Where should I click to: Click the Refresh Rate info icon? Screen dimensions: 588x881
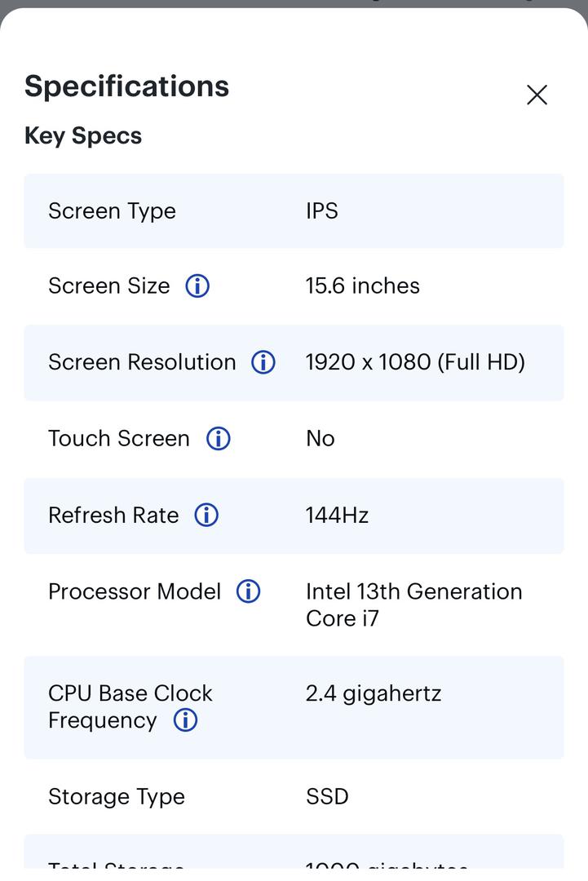(206, 516)
